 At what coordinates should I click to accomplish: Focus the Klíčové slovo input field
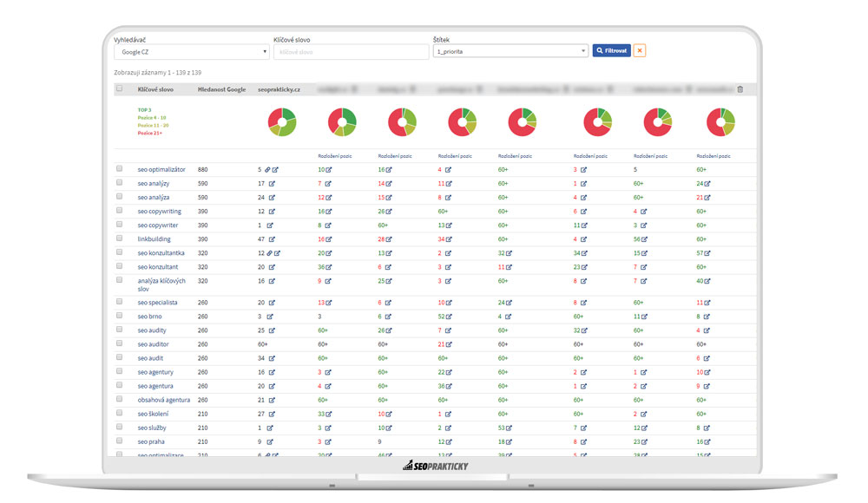351,52
